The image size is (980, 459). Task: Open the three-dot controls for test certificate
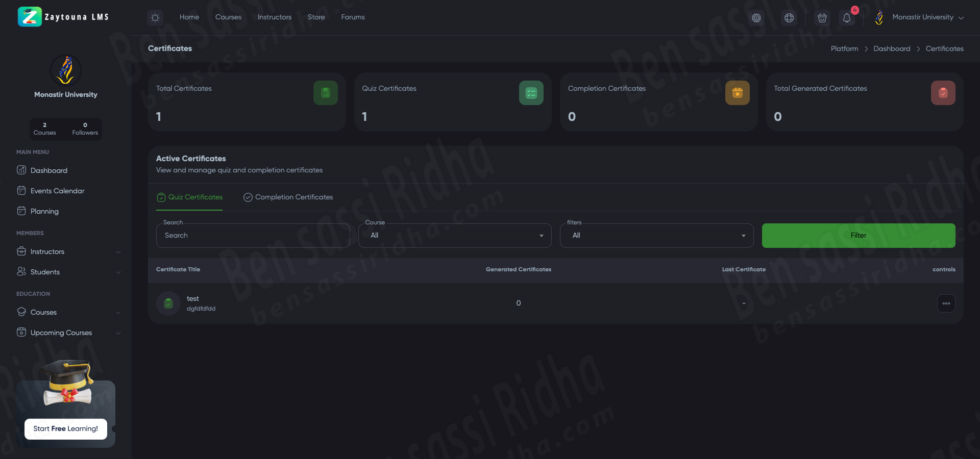pyautogui.click(x=946, y=303)
